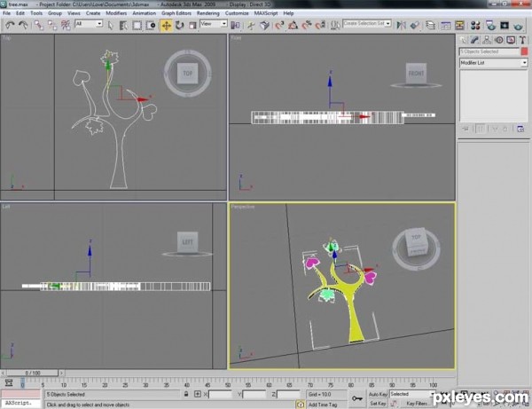
Task: Open the MAXScript menu
Action: pyautogui.click(x=266, y=13)
